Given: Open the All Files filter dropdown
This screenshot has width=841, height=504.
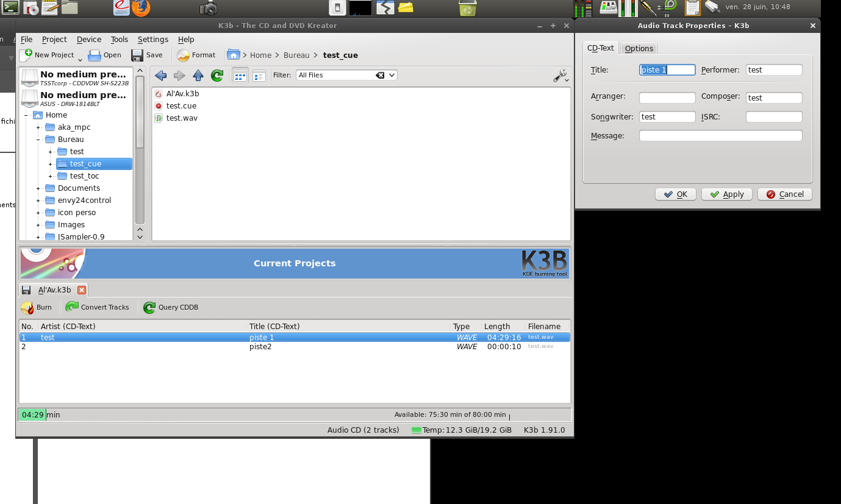Looking at the screenshot, I should pos(392,75).
